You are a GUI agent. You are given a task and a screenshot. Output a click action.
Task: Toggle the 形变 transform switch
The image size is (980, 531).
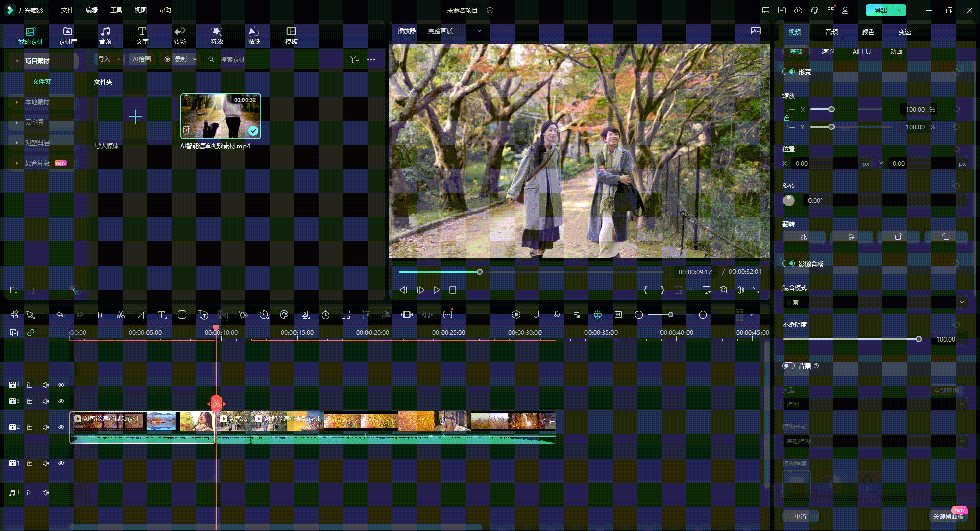789,72
